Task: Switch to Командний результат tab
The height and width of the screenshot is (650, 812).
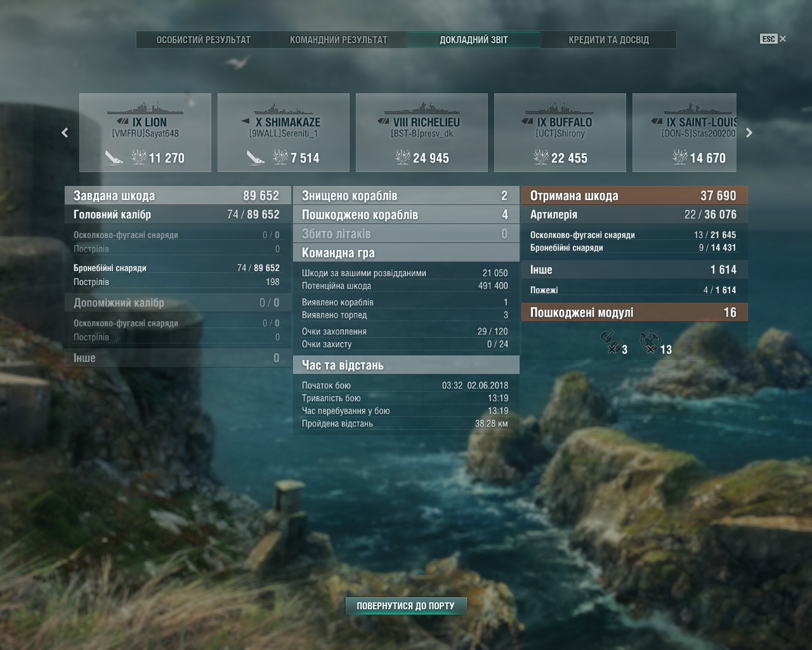Action: (x=339, y=39)
